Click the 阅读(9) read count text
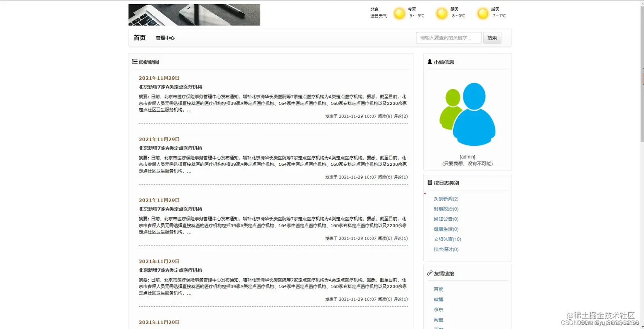 [385, 116]
